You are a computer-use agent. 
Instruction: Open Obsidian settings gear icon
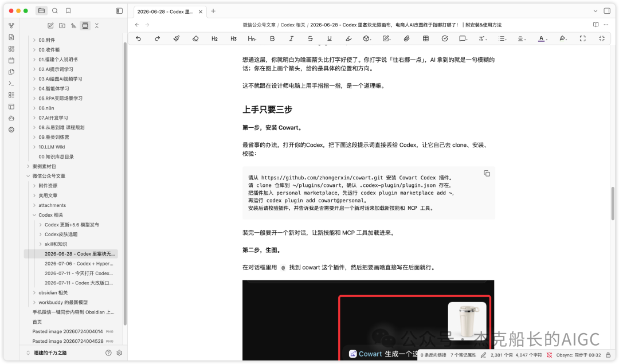120,353
